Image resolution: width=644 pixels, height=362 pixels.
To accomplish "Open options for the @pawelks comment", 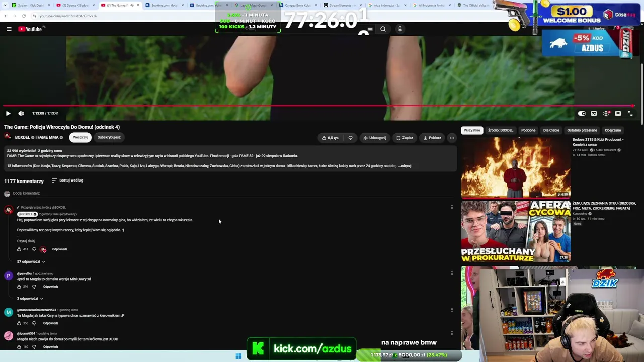I will pos(452,273).
